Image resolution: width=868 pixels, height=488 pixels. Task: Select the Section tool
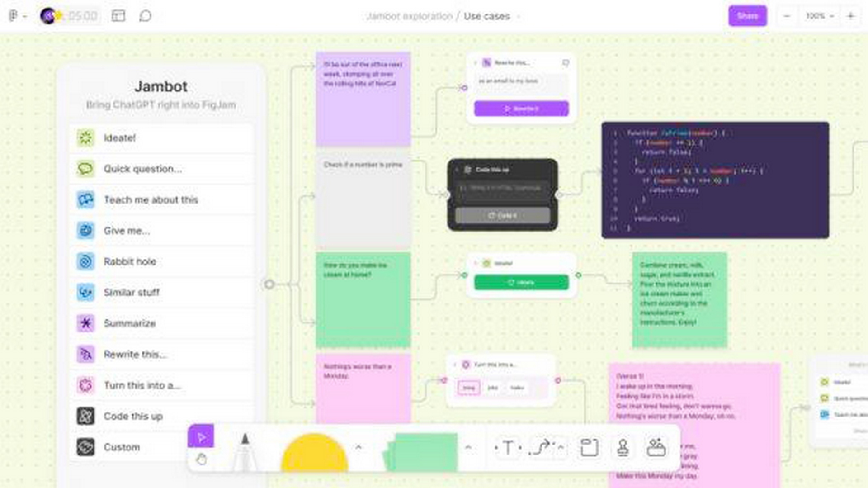tap(589, 448)
